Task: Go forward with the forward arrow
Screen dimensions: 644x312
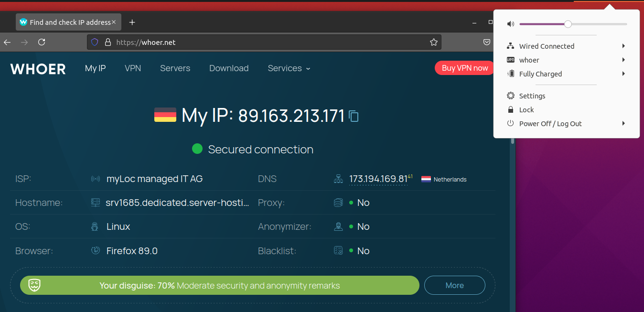Action: pyautogui.click(x=24, y=42)
